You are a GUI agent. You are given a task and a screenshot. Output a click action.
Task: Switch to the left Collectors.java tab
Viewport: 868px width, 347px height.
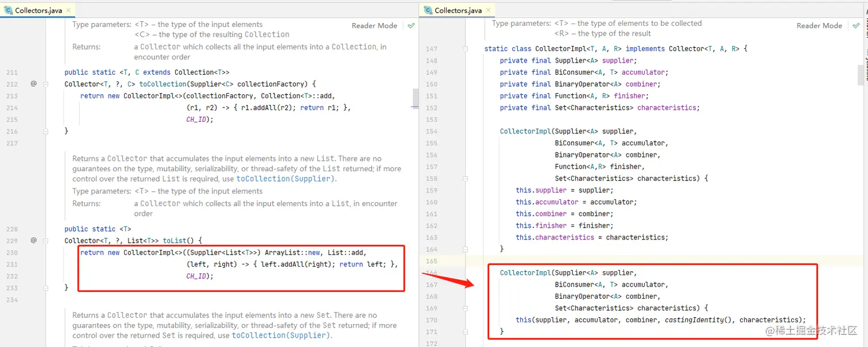[38, 10]
